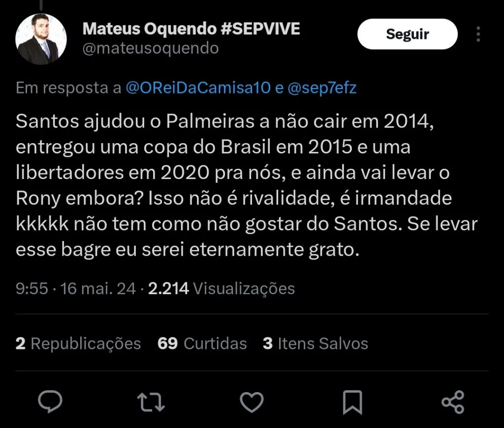Open the three-dot more options menu
The width and height of the screenshot is (504, 428).
pos(478,34)
